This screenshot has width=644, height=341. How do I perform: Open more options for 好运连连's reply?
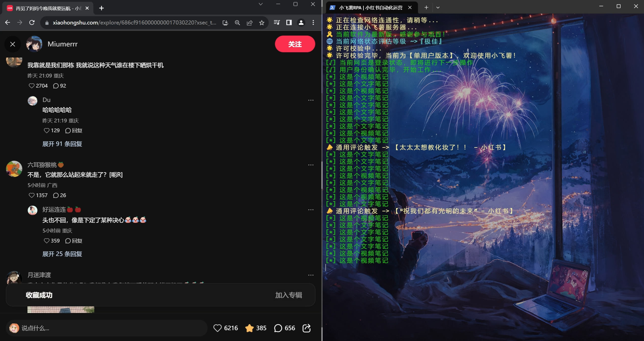[311, 210]
